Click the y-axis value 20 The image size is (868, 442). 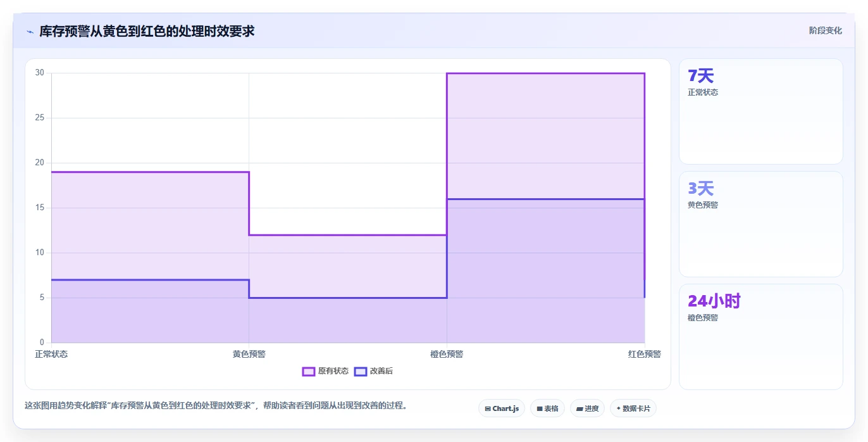coord(40,163)
